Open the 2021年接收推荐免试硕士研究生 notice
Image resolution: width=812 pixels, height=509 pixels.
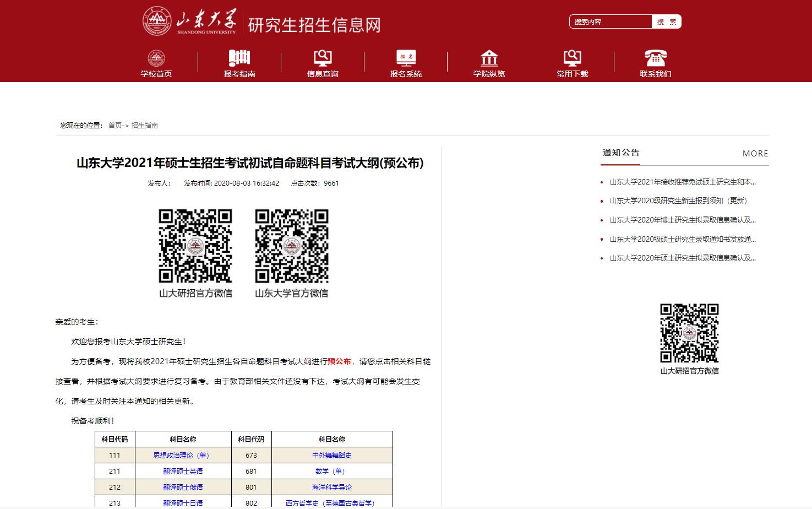pyautogui.click(x=683, y=182)
